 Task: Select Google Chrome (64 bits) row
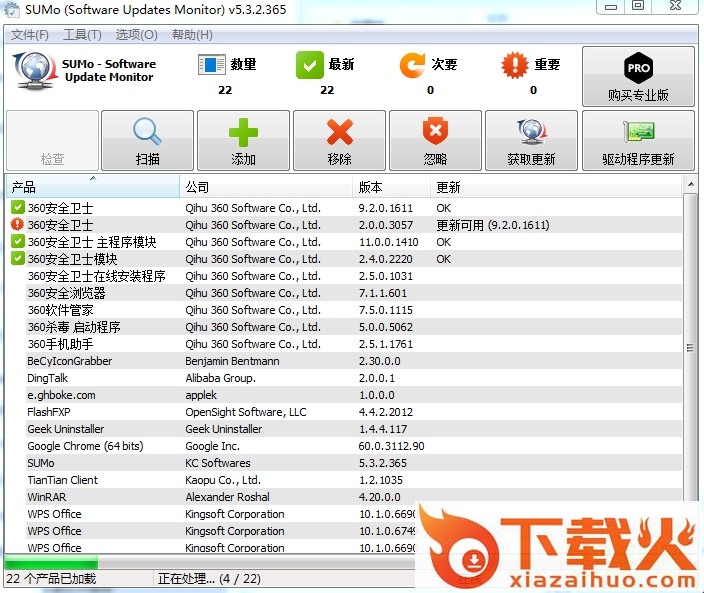tap(344, 446)
